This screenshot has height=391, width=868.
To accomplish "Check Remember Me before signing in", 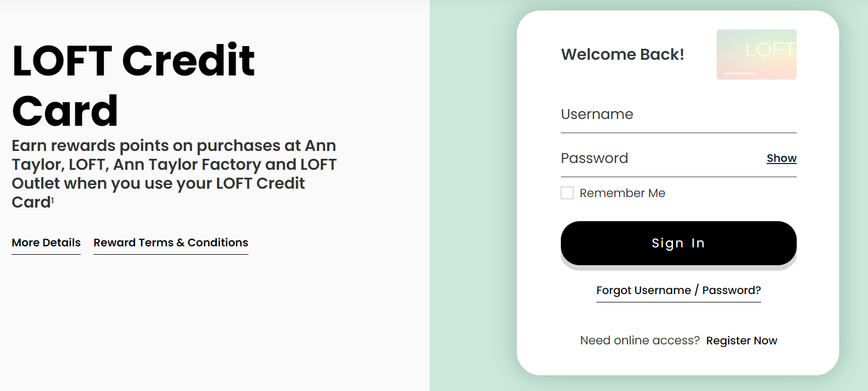I will click(567, 193).
